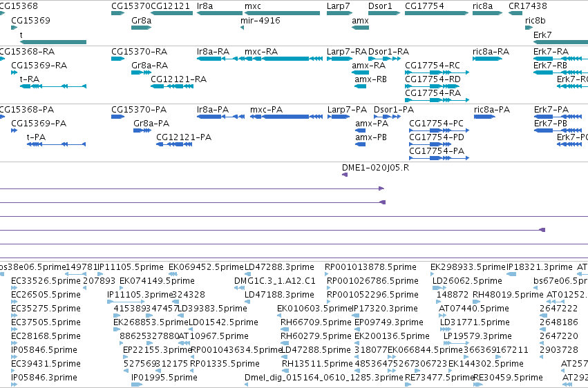
Task: Select the LP19579.3prime EST label
Action: [x=477, y=336]
